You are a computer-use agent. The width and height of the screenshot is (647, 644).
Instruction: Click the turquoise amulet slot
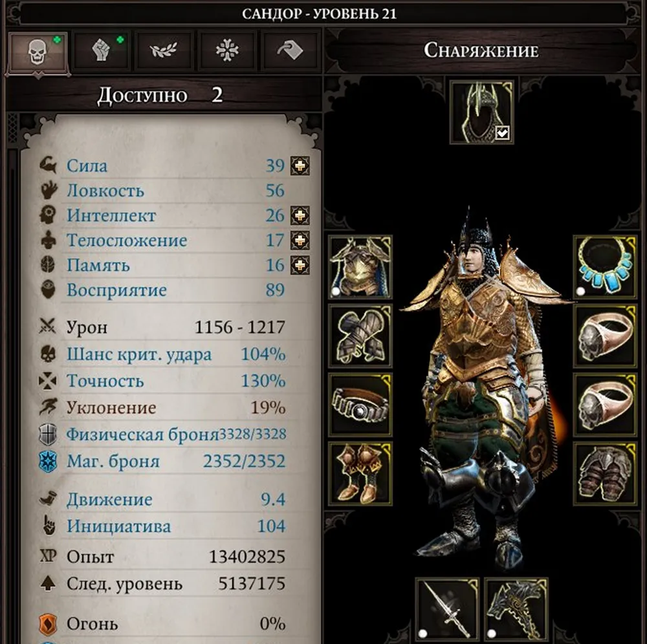[x=605, y=267]
